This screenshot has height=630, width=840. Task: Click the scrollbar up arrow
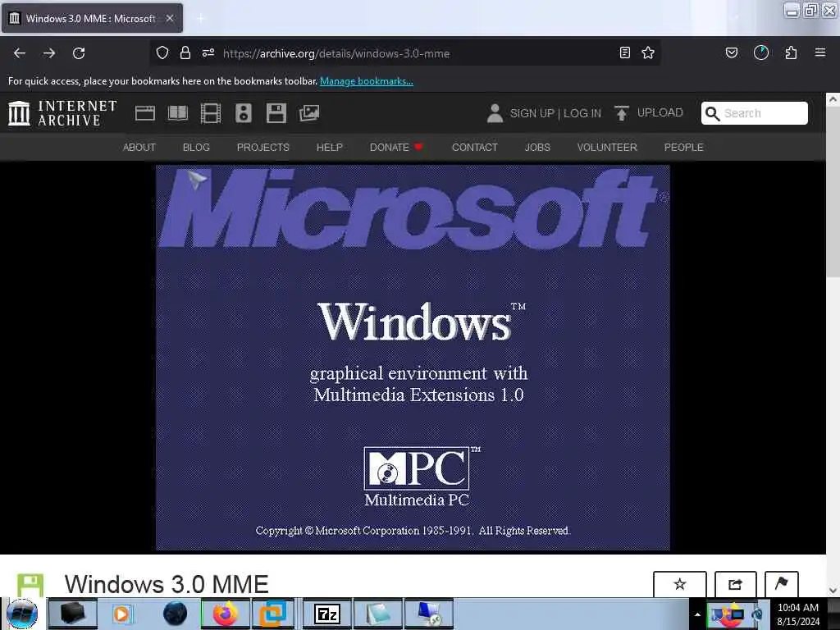click(833, 99)
